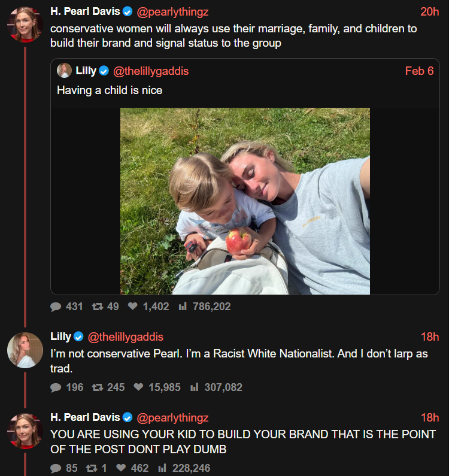Retweet Pearl's all-caps tweet with 1 retweet
Screen dimensions: 449x476
pyautogui.click(x=92, y=468)
